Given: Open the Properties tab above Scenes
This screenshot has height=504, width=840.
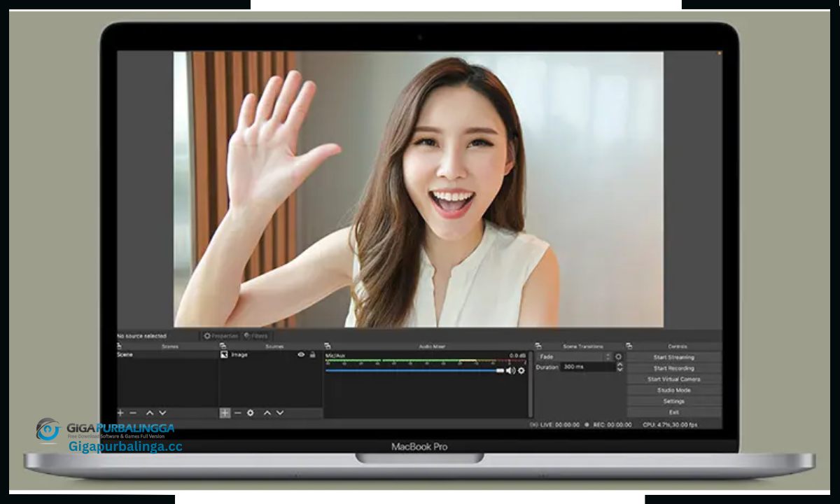Looking at the screenshot, I should pyautogui.click(x=220, y=336).
